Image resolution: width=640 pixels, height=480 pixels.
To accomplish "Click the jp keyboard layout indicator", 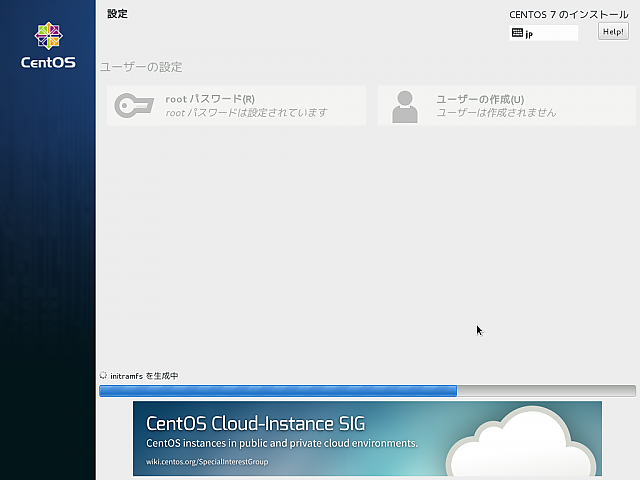I will pyautogui.click(x=543, y=33).
